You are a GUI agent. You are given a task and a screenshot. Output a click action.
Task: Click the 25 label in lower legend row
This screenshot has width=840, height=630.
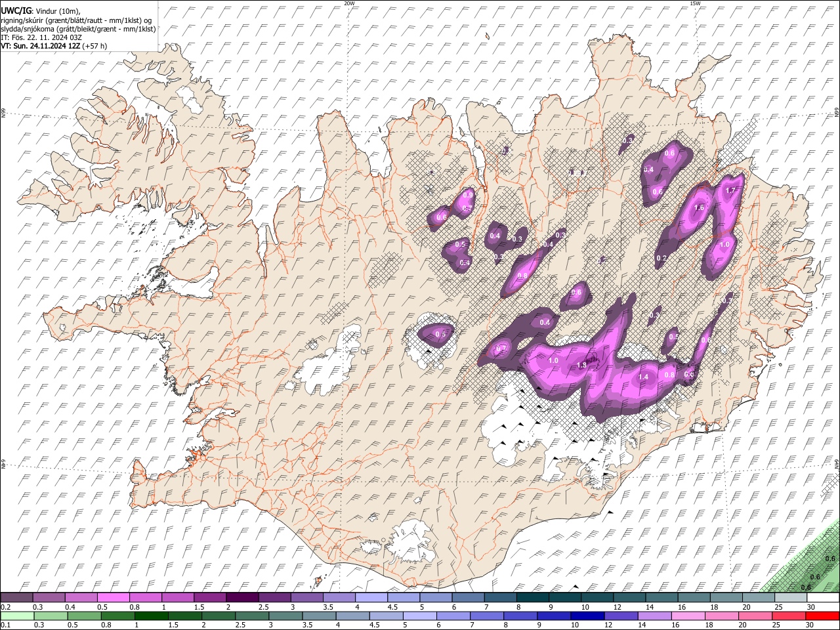click(x=777, y=625)
